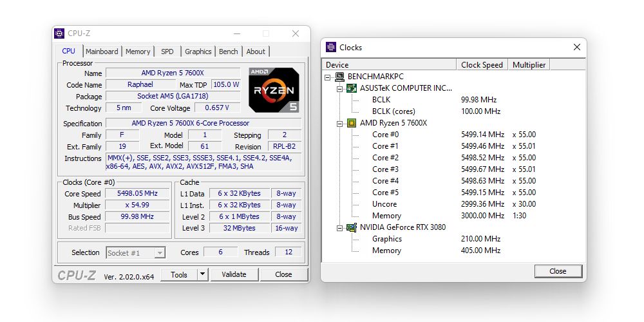Click the processor Name field
The width and height of the screenshot is (644, 322).
point(173,73)
